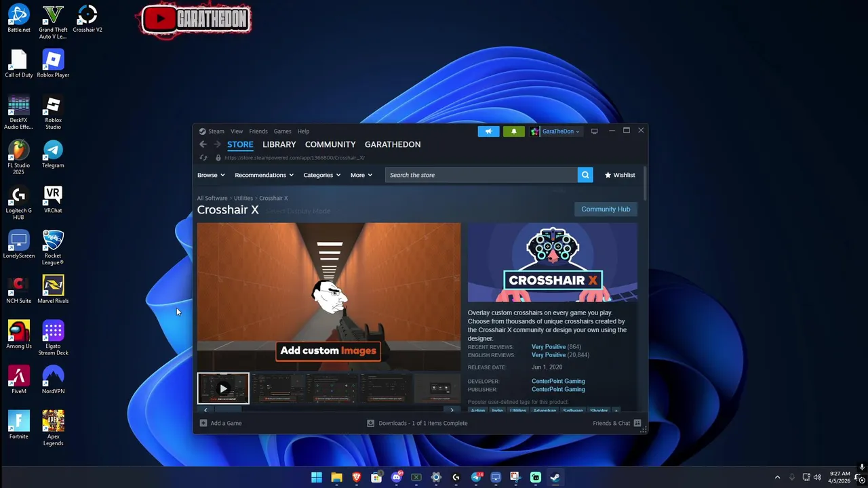Open Steam notifications bell icon

pyautogui.click(x=513, y=131)
